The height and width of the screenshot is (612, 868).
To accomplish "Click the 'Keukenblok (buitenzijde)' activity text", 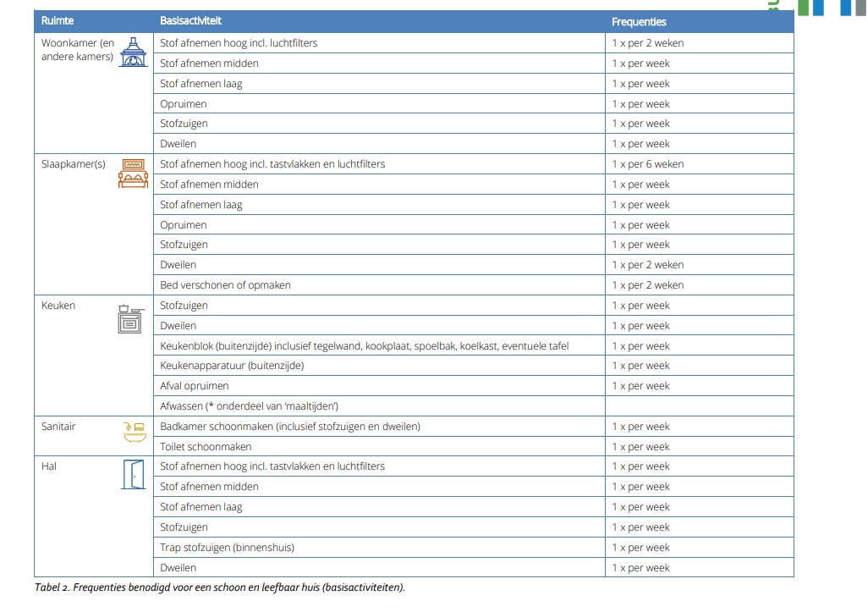I will [364, 346].
